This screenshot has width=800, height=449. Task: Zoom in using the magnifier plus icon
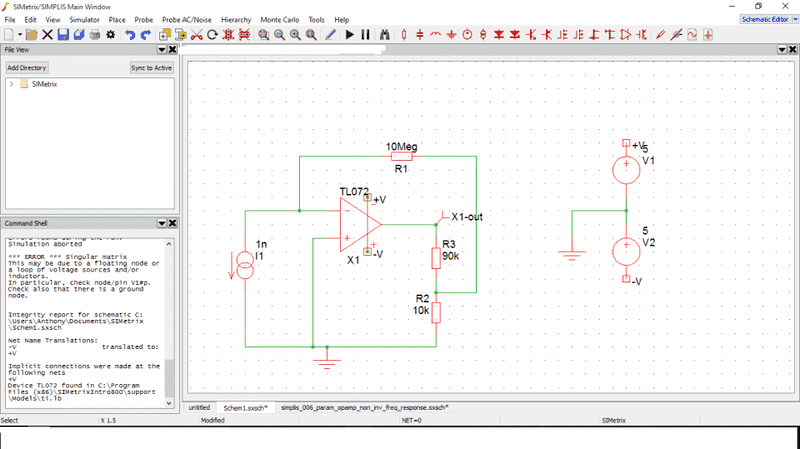pyautogui.click(x=295, y=35)
